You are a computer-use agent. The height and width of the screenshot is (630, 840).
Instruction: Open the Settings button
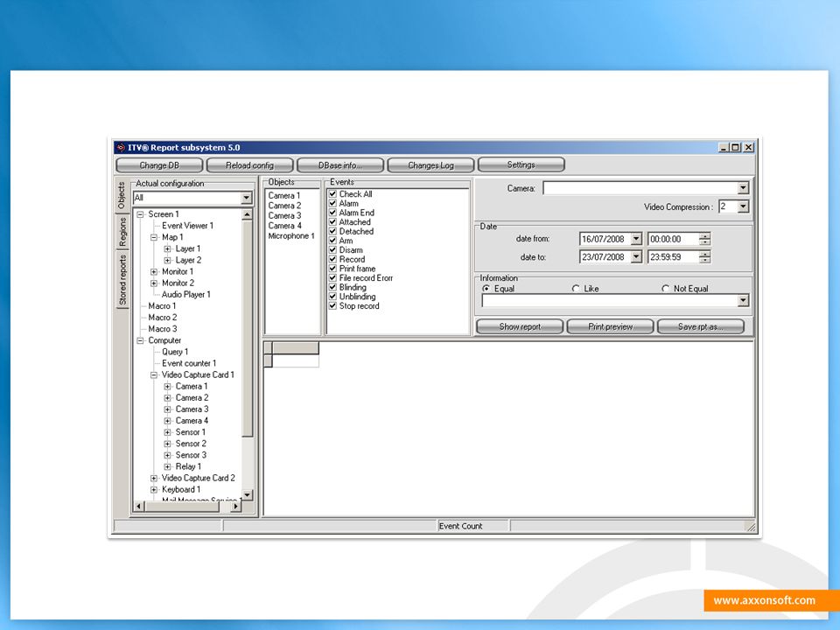pyautogui.click(x=521, y=164)
